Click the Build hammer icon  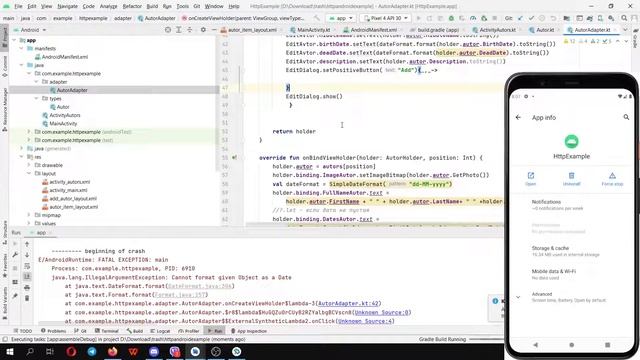316,18
